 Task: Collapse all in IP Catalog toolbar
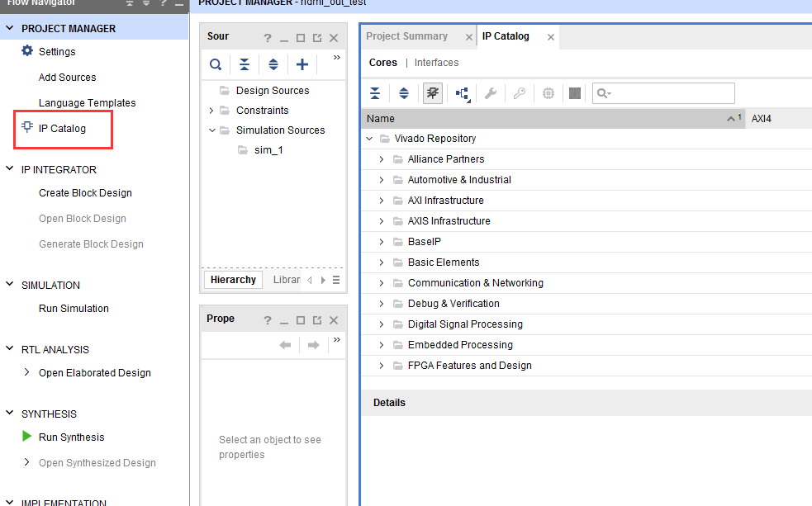pyautogui.click(x=375, y=93)
